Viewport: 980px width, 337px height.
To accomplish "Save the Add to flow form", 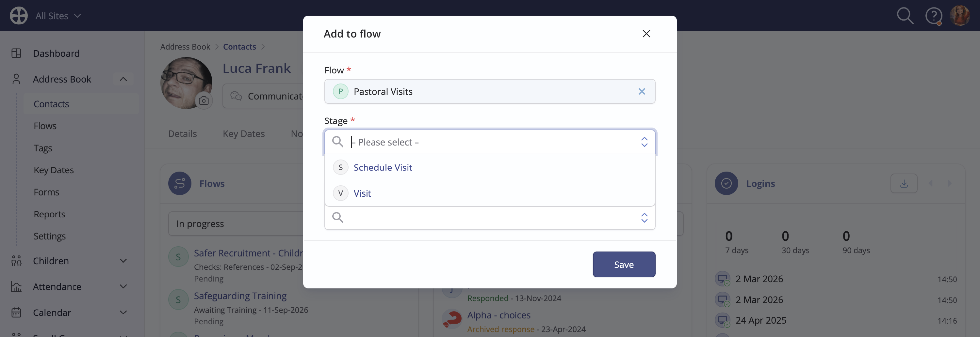I will [x=624, y=265].
